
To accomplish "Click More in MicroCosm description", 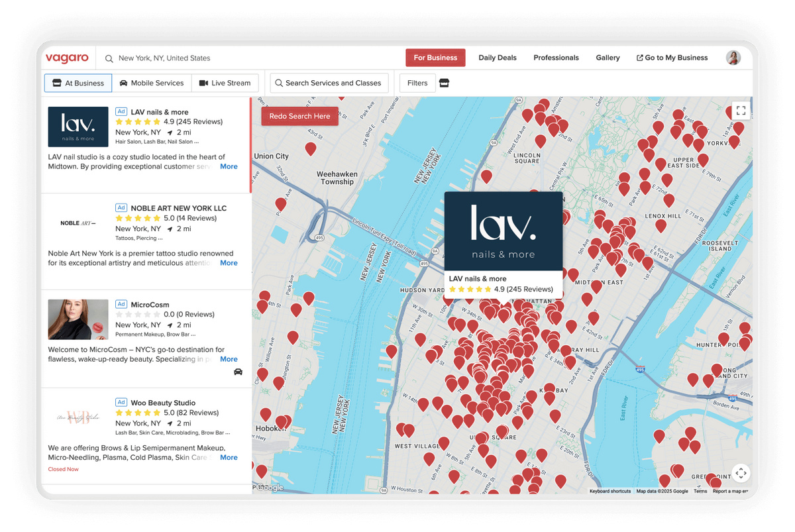I will click(229, 359).
